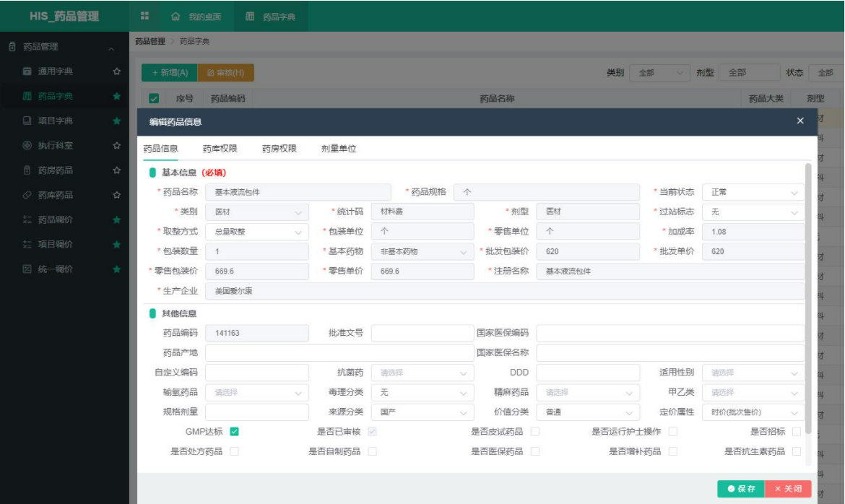The height and width of the screenshot is (504, 845).
Task: Click 药品管理 in the breadcrumb
Action: [149, 41]
